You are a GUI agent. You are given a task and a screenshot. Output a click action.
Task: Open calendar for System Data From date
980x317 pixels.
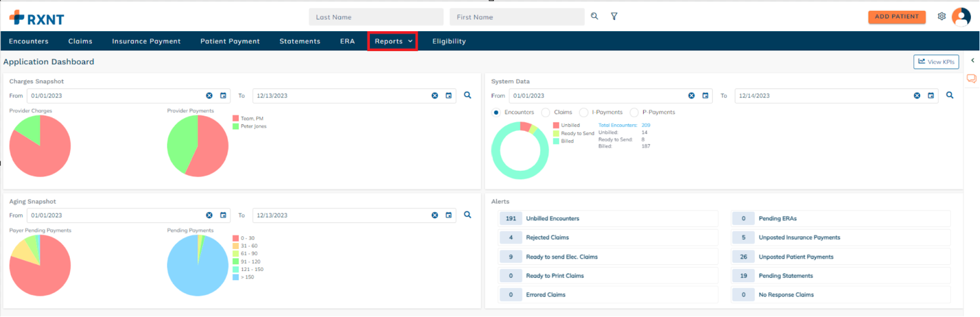(x=705, y=95)
